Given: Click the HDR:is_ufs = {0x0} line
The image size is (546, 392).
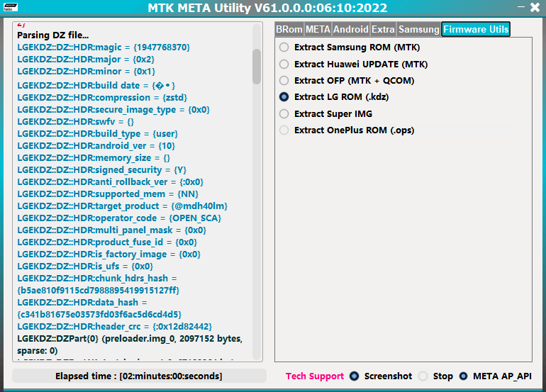Looking at the screenshot, I should pos(85,267).
